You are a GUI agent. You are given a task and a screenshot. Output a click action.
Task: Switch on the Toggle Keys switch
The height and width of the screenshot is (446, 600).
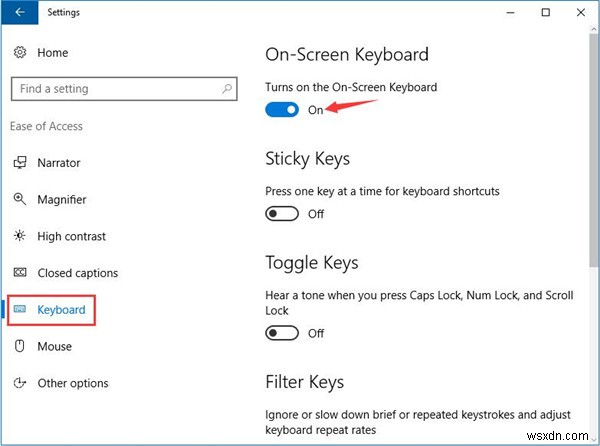click(x=282, y=333)
